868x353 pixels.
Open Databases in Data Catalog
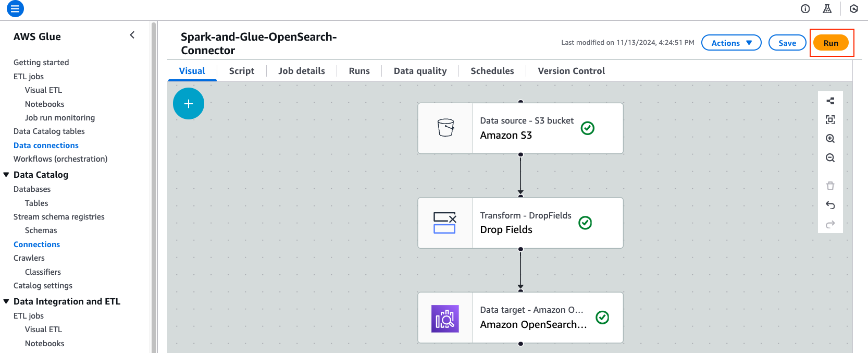(32, 189)
